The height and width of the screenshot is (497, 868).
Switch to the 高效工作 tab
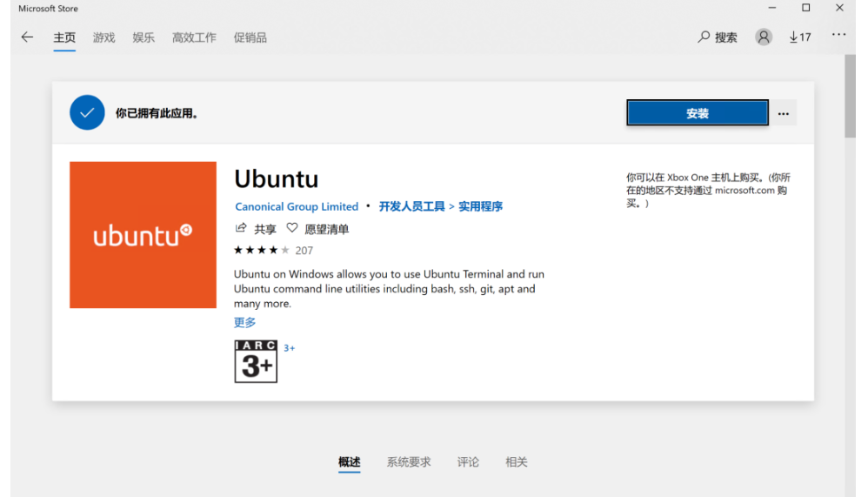[x=194, y=37]
